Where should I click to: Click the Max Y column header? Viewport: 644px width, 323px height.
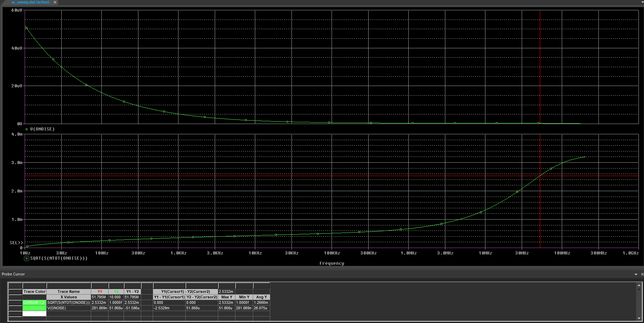226,297
